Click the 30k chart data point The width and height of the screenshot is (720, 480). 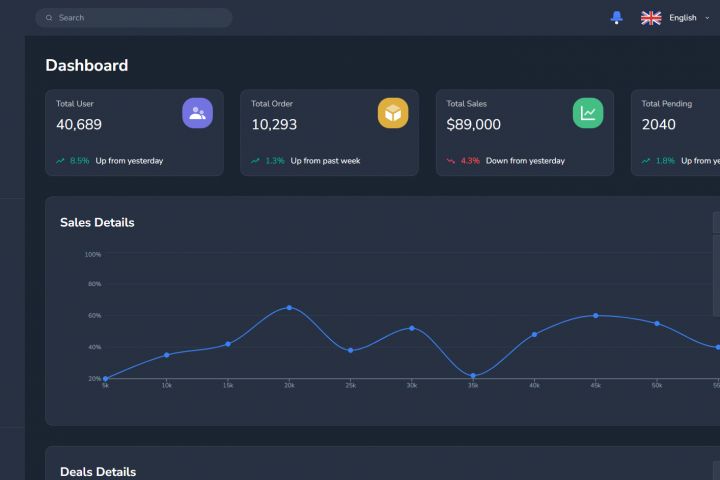[x=412, y=328]
